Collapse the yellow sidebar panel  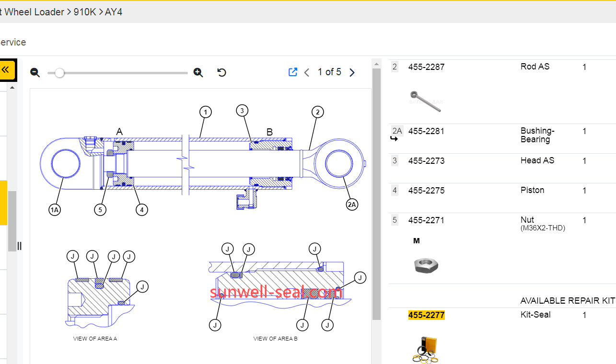pos(6,70)
